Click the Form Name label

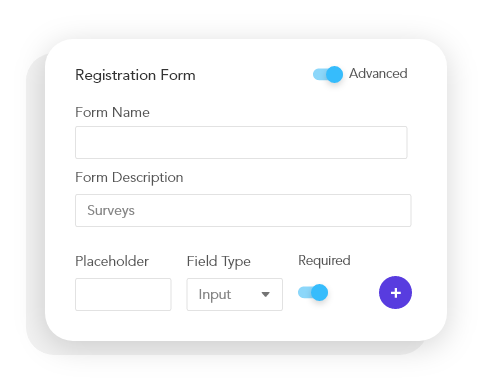(x=112, y=112)
